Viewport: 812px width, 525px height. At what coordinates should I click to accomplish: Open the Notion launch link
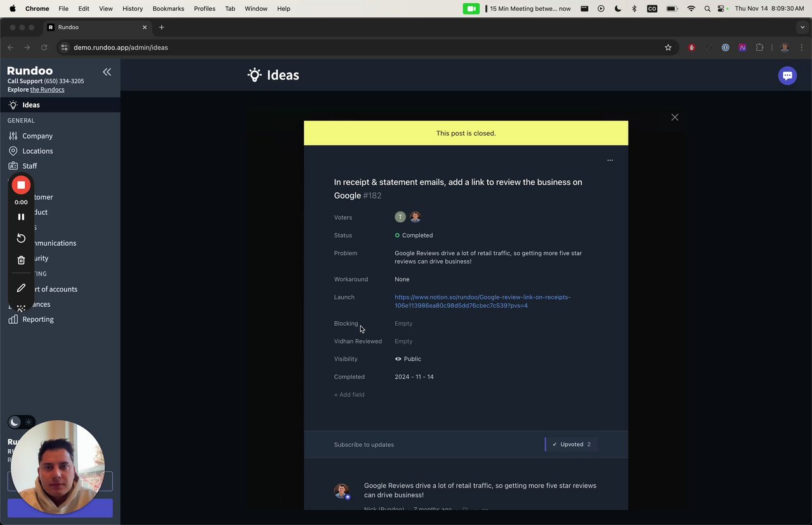pyautogui.click(x=482, y=302)
